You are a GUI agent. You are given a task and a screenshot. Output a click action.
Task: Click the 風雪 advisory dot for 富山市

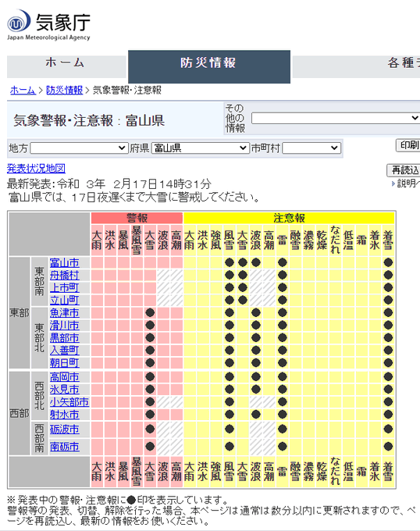pyautogui.click(x=230, y=263)
